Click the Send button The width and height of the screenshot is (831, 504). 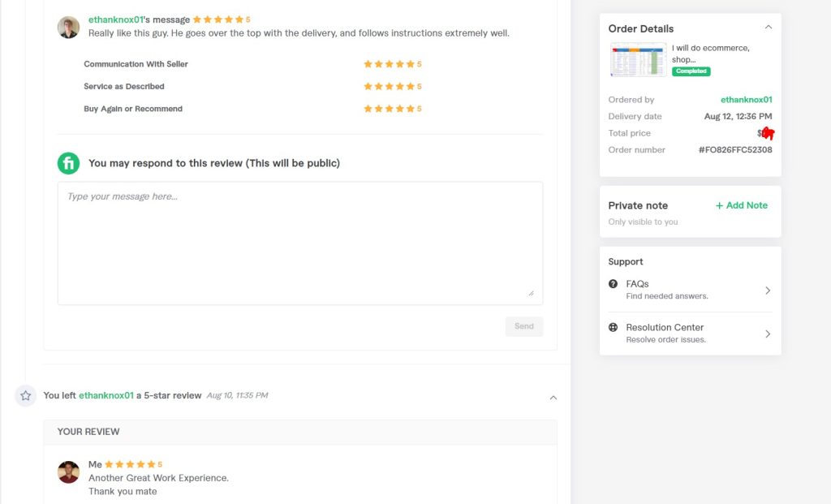[x=524, y=326]
